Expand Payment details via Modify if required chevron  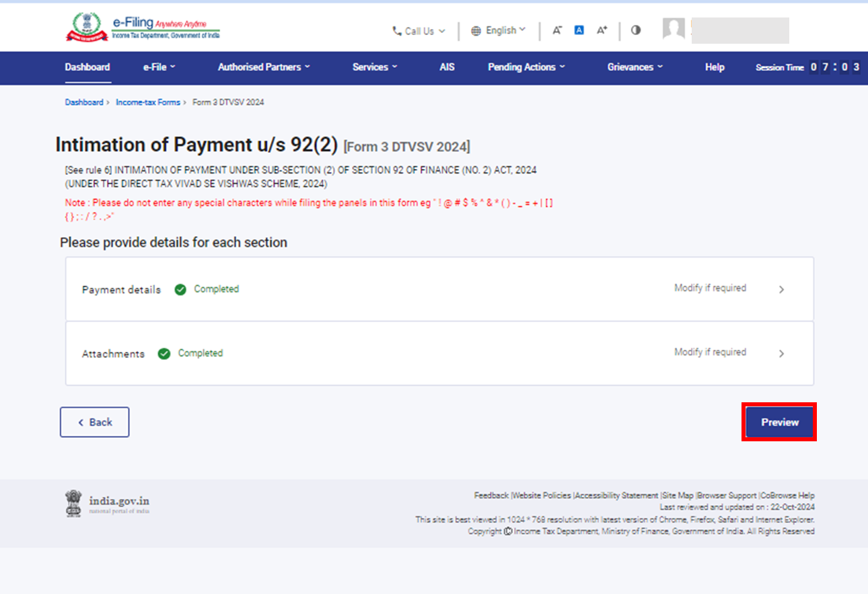(781, 289)
